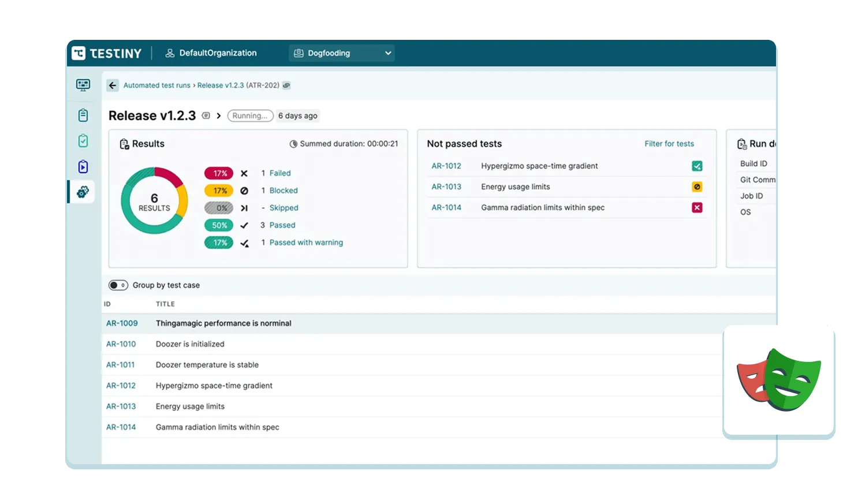Click the Testiny logo
Screen dimensions: 843x504
pos(107,53)
